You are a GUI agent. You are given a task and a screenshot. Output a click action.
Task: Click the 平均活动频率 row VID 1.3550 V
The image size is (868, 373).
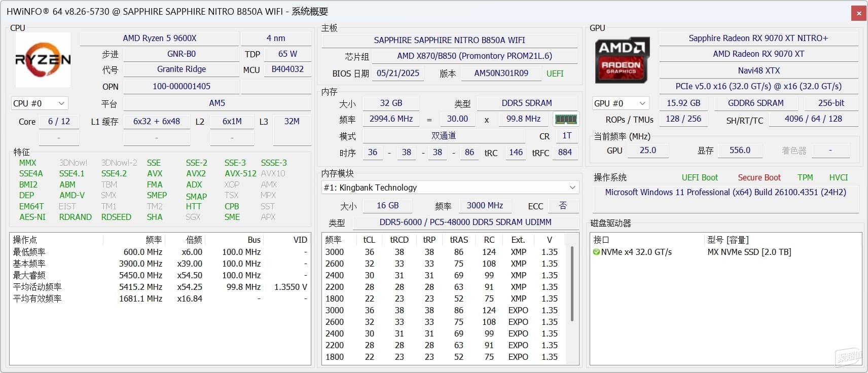click(291, 287)
